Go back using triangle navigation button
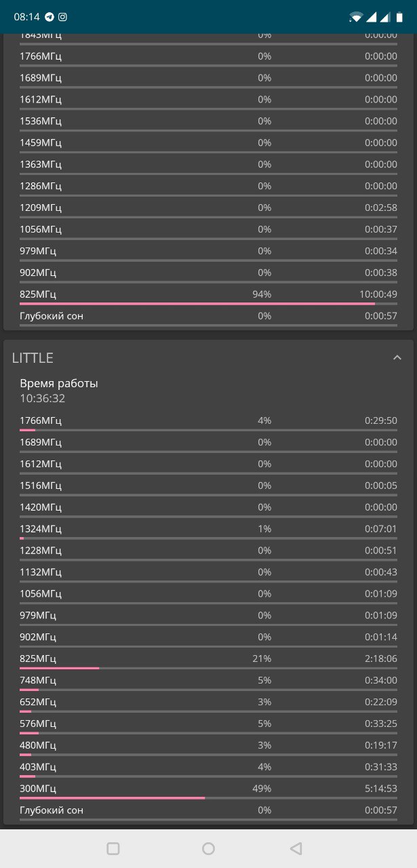This screenshot has height=868, width=417. 295,848
